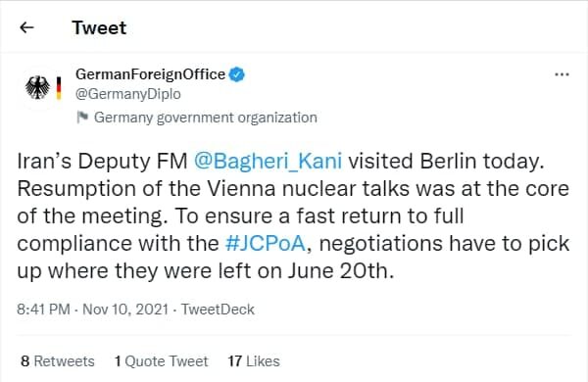Viewport: 588px width, 382px height.
Task: Open the three-dot more options menu
Action: click(562, 74)
